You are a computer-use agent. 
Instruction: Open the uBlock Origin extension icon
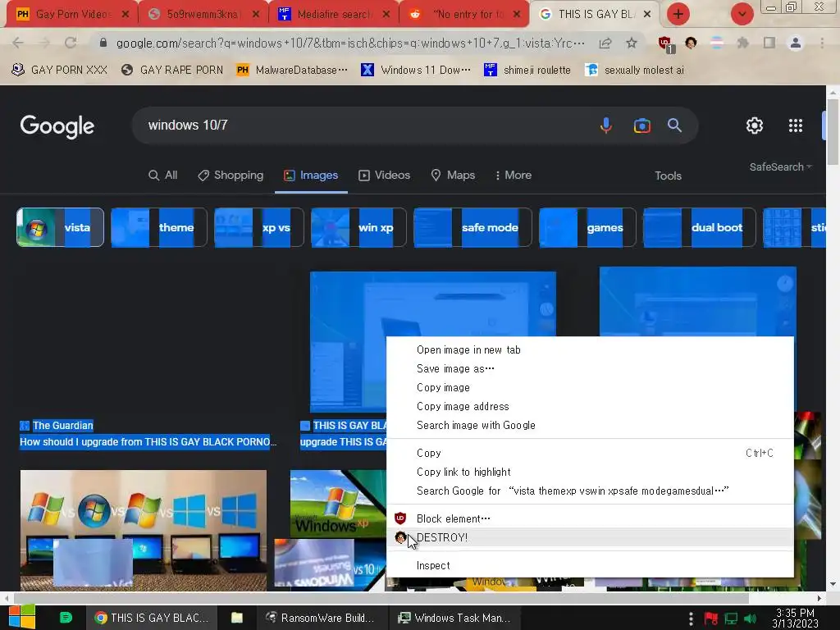tap(666, 44)
